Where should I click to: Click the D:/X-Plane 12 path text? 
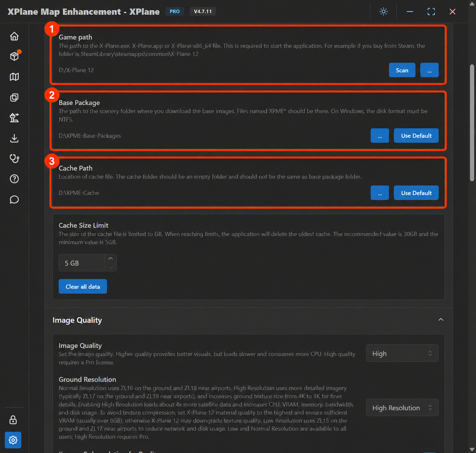click(x=76, y=70)
